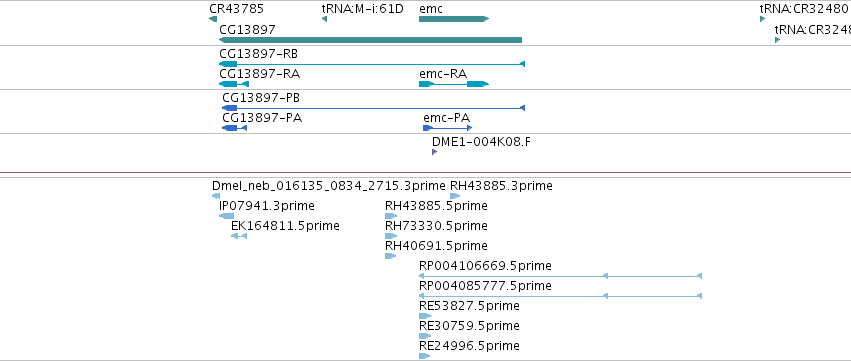This screenshot has width=851, height=361.
Task: Select the RH43885.3prime EST glyph
Action: pos(455,196)
